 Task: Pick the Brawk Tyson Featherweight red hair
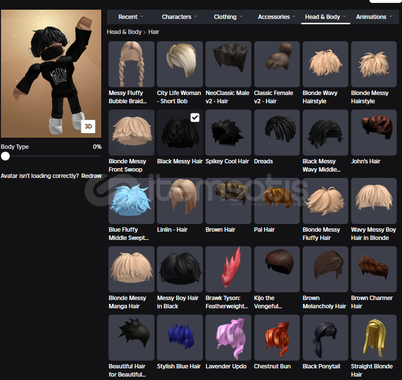click(228, 269)
